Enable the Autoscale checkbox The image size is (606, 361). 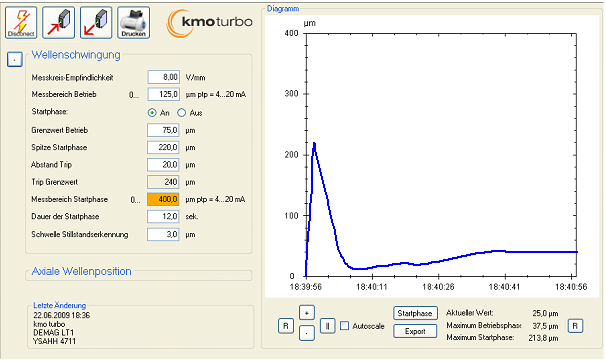pos(344,325)
